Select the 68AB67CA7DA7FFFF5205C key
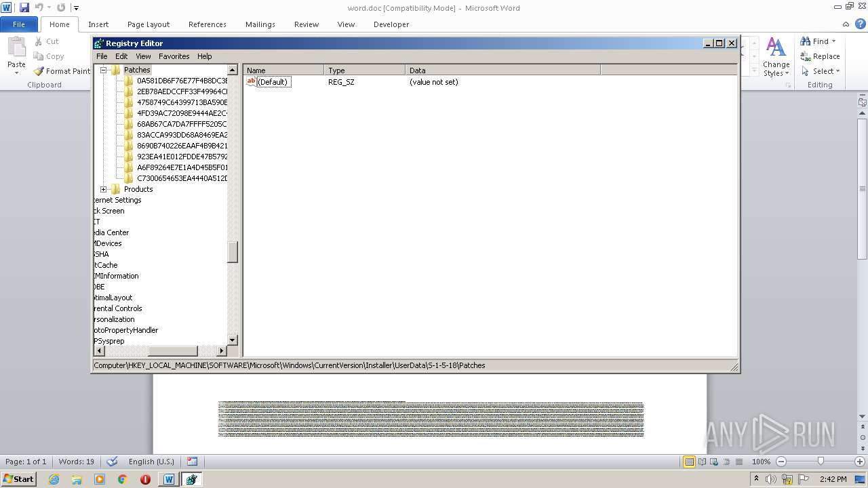Screen dimensions: 868x488 tap(182, 124)
